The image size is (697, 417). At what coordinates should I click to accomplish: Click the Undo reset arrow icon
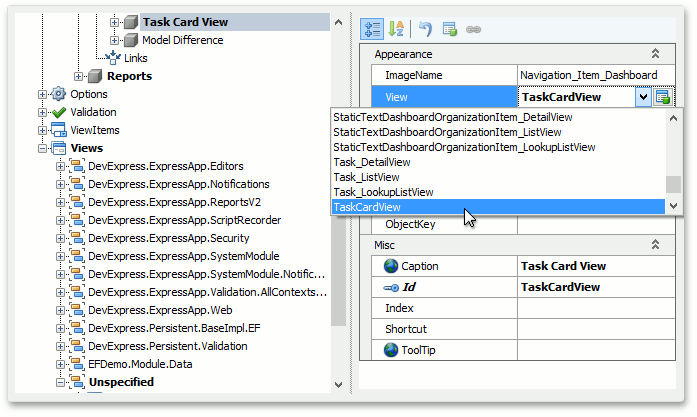point(425,29)
